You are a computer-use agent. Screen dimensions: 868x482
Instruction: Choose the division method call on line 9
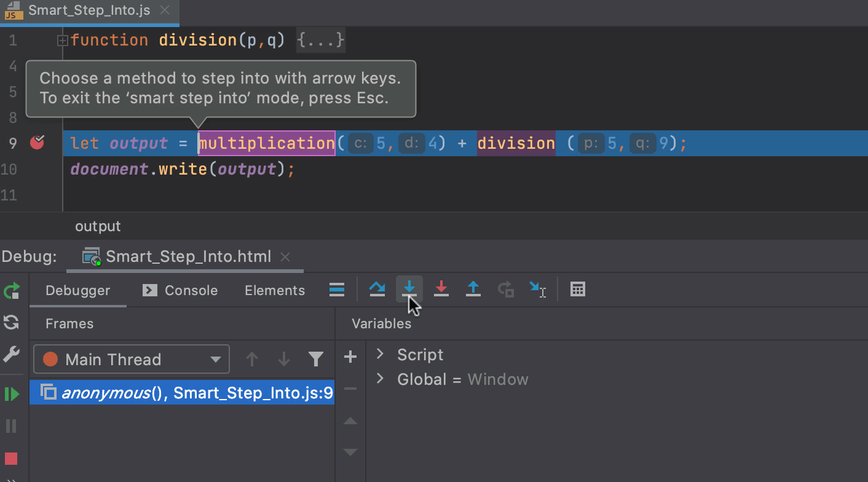[x=516, y=143]
